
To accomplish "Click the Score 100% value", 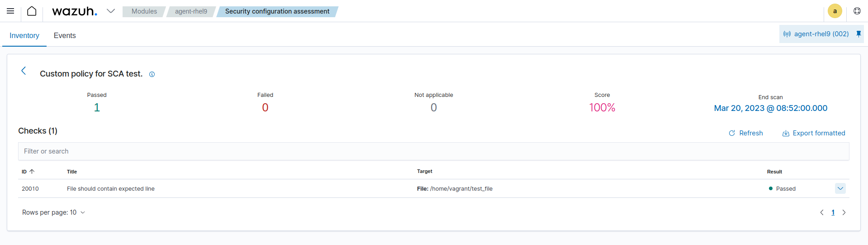I will [602, 108].
